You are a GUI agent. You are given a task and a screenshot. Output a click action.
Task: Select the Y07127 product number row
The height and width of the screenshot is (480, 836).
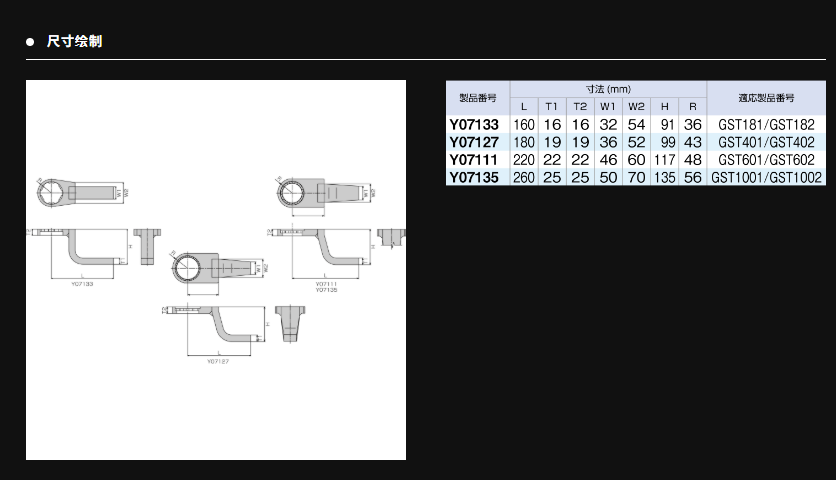[477, 142]
